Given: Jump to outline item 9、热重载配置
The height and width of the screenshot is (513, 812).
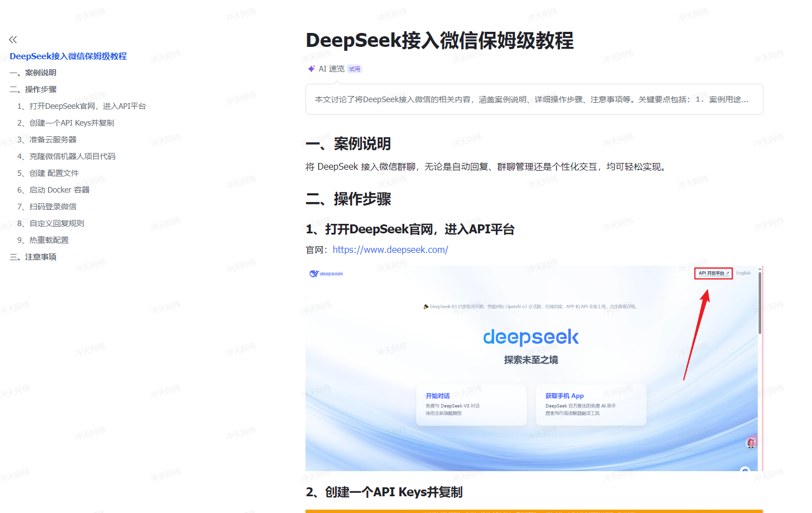Looking at the screenshot, I should click(43, 240).
